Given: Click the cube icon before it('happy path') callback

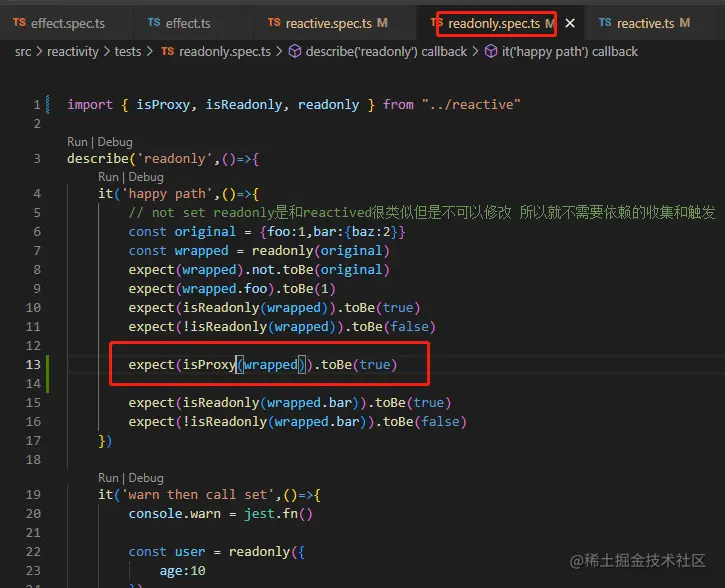Looking at the screenshot, I should 491,51.
